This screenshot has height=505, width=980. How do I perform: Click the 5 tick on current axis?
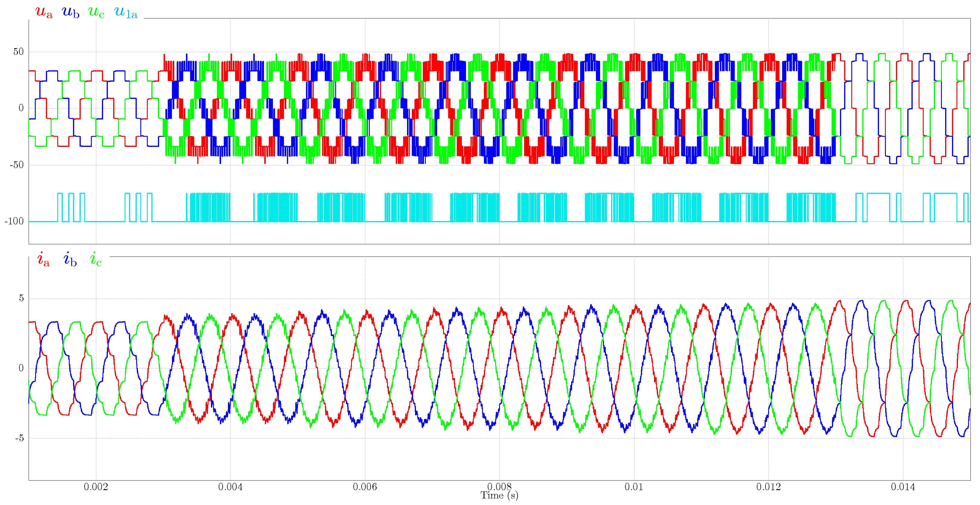pyautogui.click(x=21, y=298)
